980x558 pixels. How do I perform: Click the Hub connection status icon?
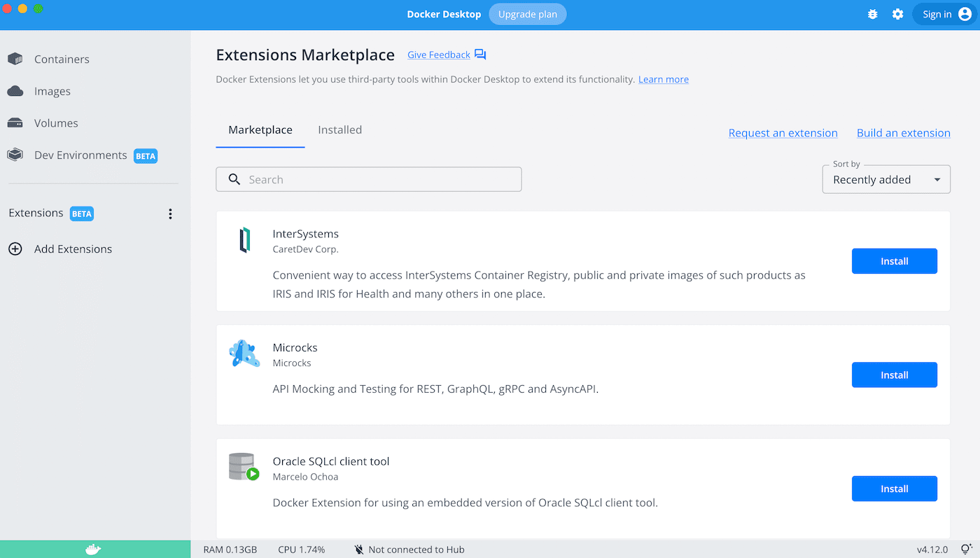(359, 549)
